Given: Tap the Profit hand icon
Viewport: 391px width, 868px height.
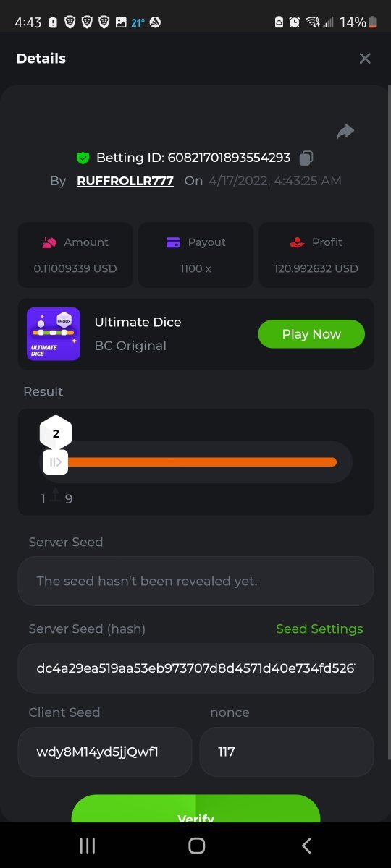Looking at the screenshot, I should [297, 242].
